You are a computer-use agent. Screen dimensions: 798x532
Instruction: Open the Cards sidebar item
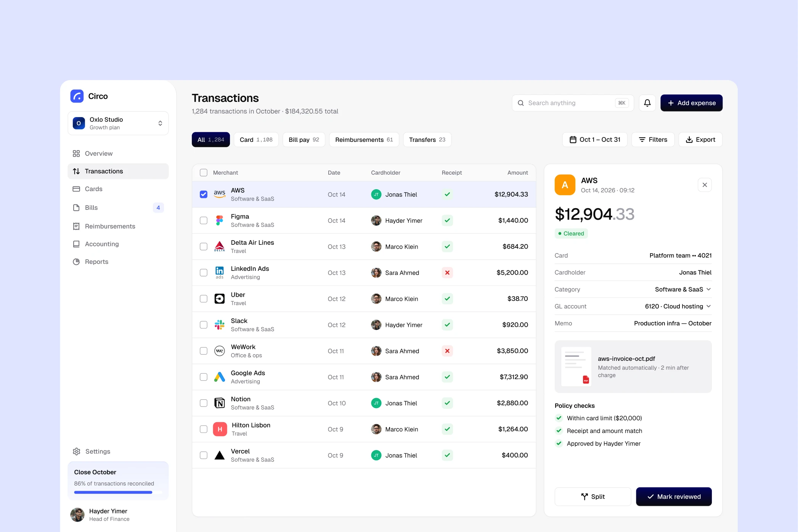click(118, 189)
